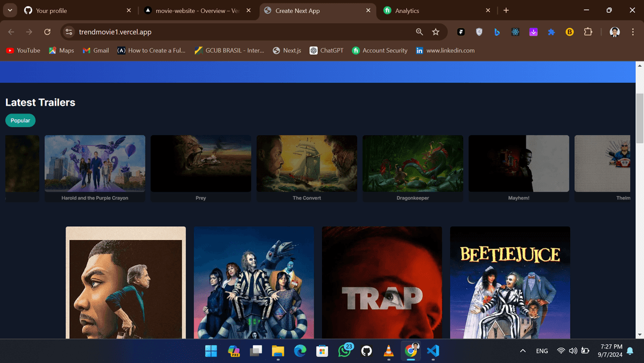Open Microsoft Store from the taskbar
Image resolution: width=644 pixels, height=363 pixels.
[x=322, y=350]
